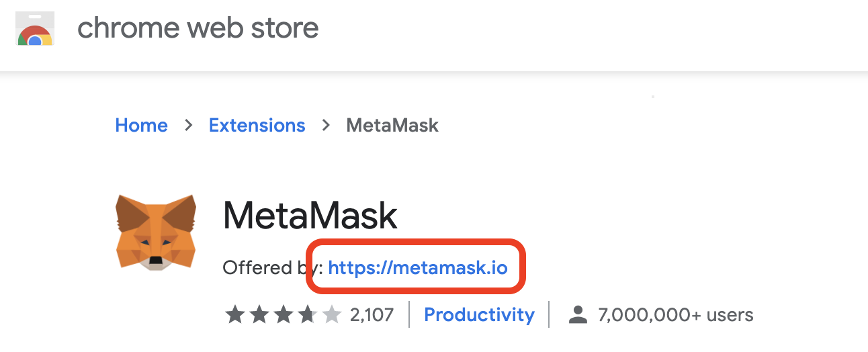Click the chevron after Home breadcrumb
The image size is (868, 352).
point(189,126)
